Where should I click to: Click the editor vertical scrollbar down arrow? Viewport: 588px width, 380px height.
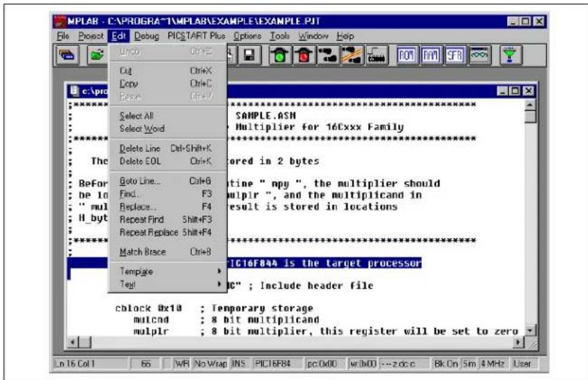530,331
